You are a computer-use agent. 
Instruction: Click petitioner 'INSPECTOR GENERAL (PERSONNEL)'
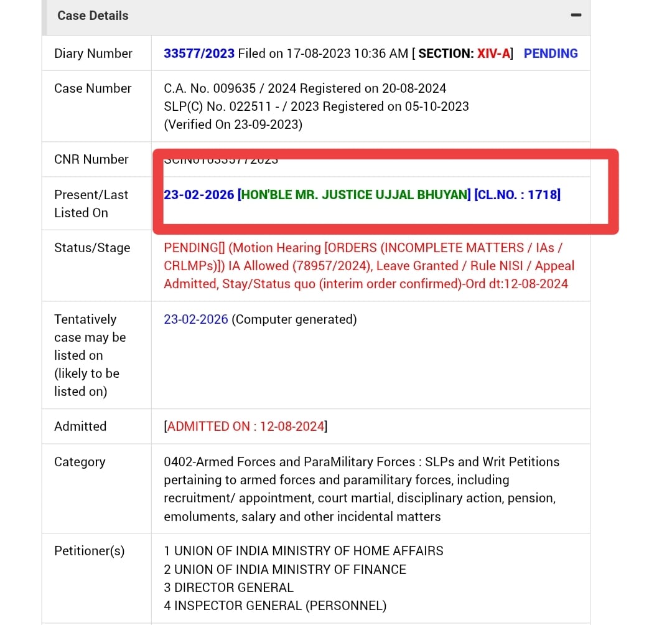coord(280,605)
